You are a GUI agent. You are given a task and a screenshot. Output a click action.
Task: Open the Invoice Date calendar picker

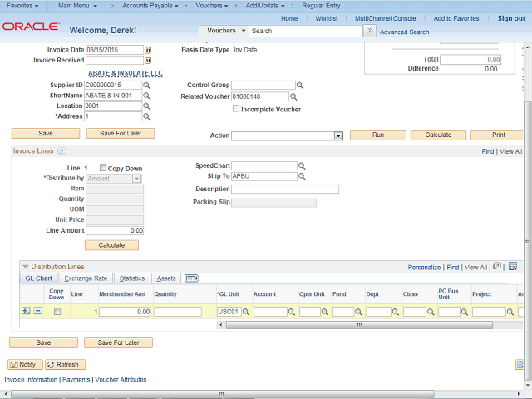pos(148,50)
